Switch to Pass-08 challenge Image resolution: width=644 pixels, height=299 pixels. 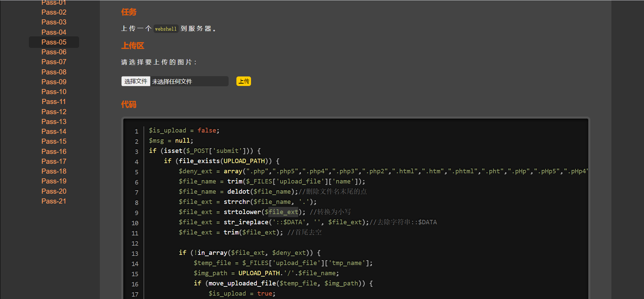[54, 72]
